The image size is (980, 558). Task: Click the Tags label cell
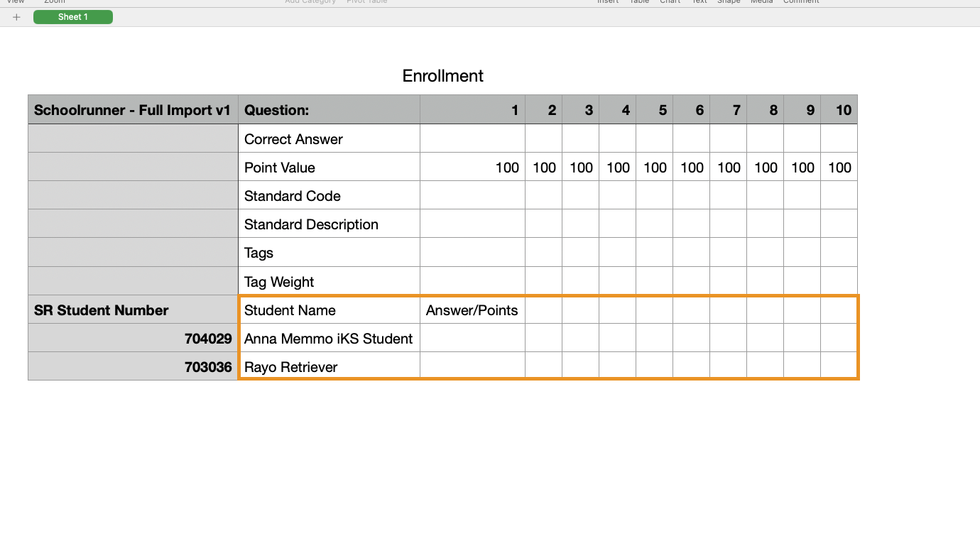tap(330, 253)
